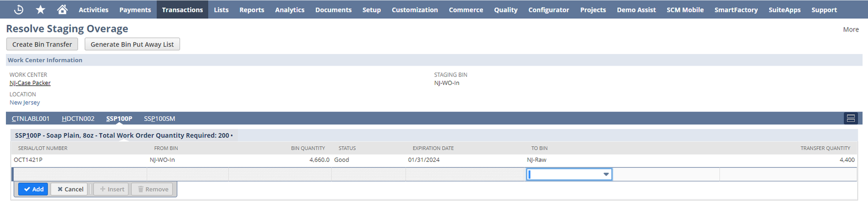Select lot number OCT1421P cell

[28, 160]
